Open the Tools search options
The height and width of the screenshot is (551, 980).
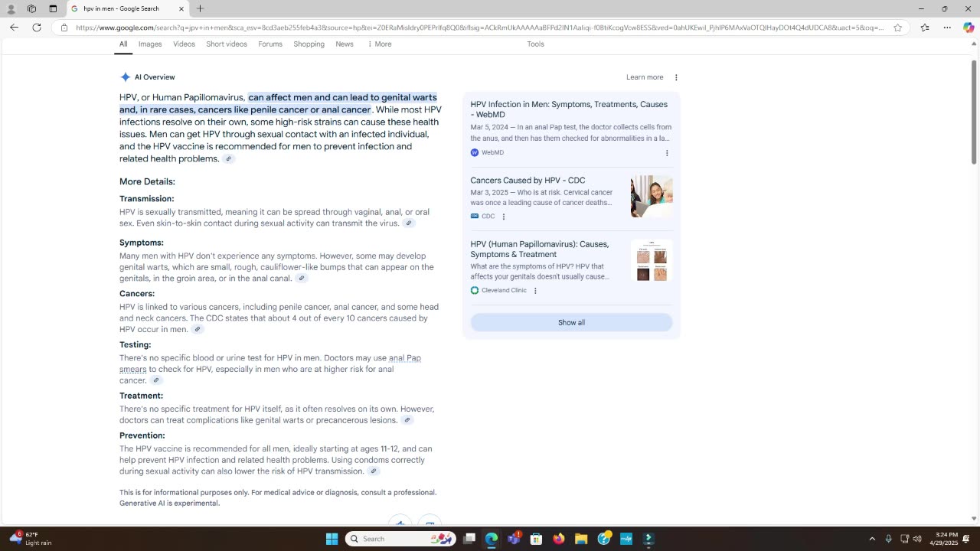536,44
